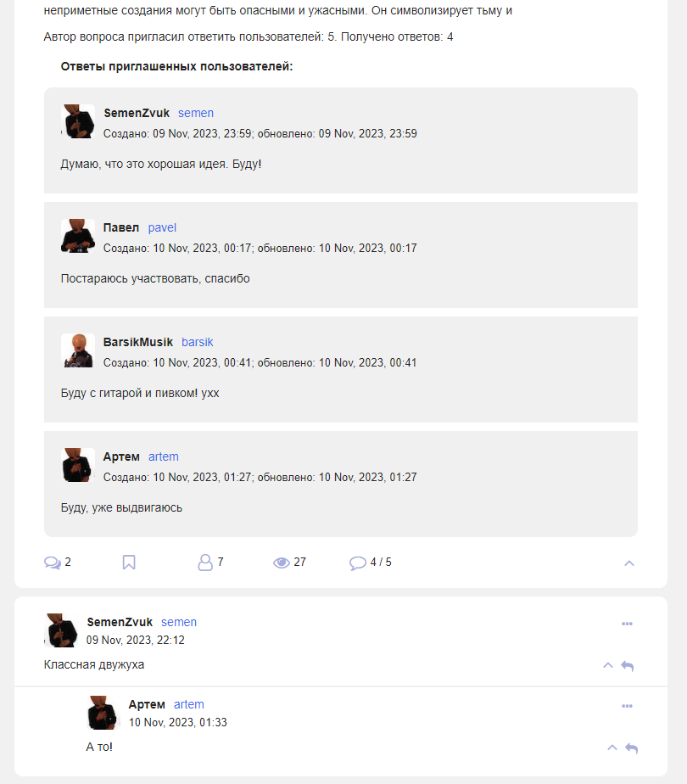This screenshot has height=784, width=687.
Task: Reply to the comment 'Классная двужуха'
Action: pyautogui.click(x=627, y=666)
